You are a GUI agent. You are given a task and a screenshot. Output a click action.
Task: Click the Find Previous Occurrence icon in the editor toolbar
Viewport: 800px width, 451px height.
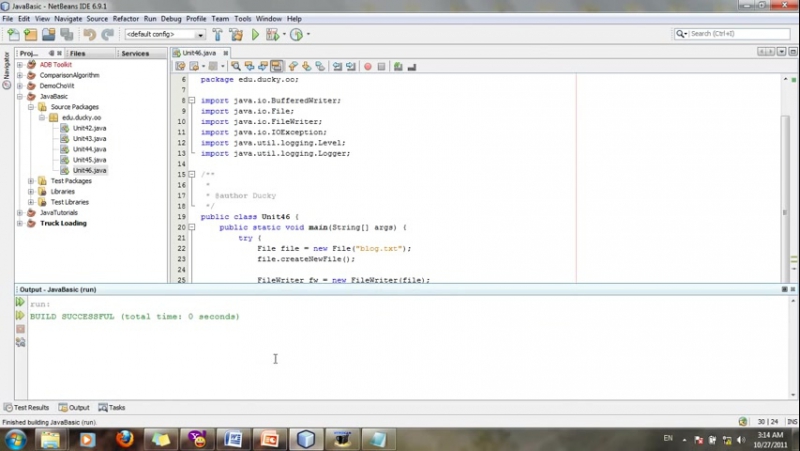click(249, 66)
